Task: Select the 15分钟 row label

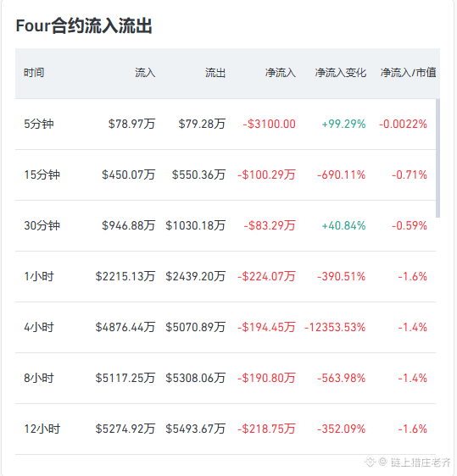Action: 42,174
